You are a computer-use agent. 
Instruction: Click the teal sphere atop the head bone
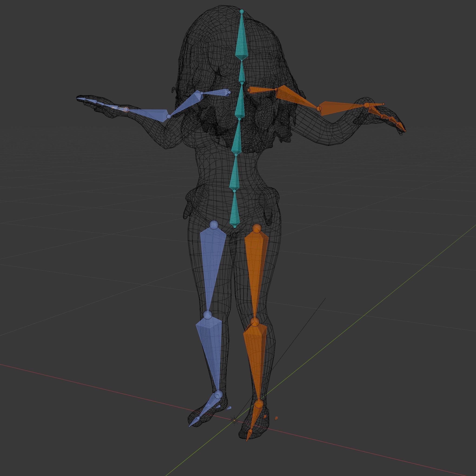pyautogui.click(x=241, y=11)
